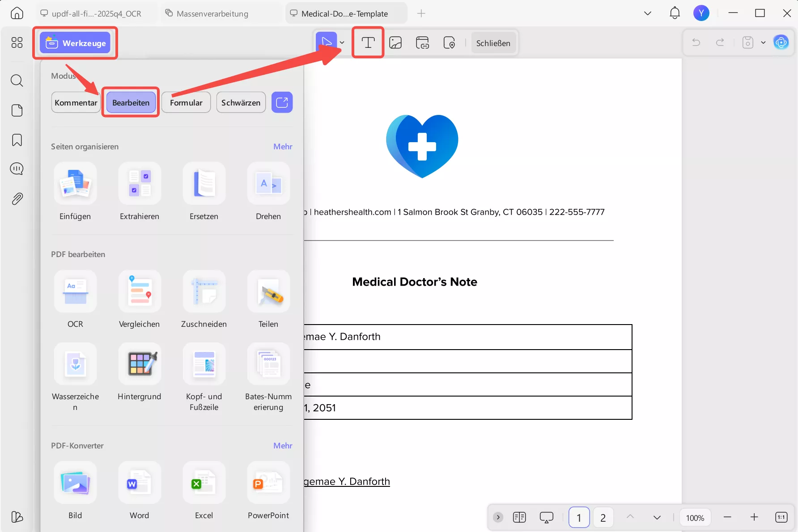Click the tools grid icon in sidebar
Screen dimensions: 798x532
pyautogui.click(x=17, y=42)
